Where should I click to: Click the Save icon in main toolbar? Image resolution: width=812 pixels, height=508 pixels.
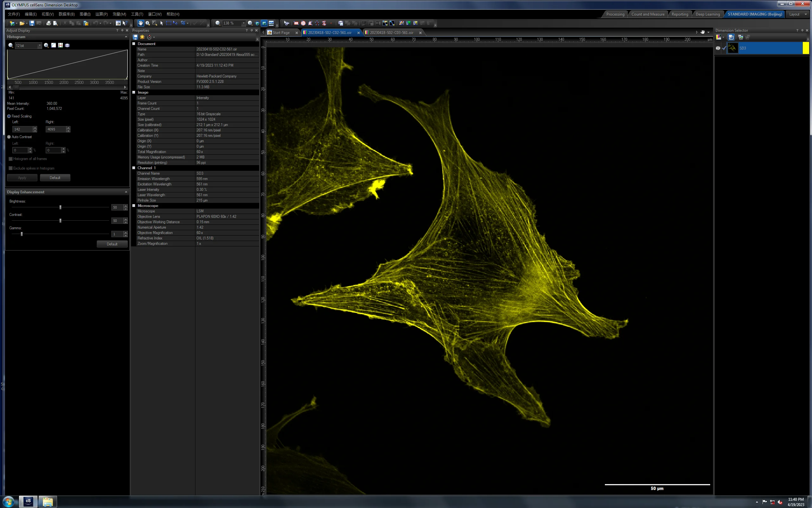(x=32, y=23)
